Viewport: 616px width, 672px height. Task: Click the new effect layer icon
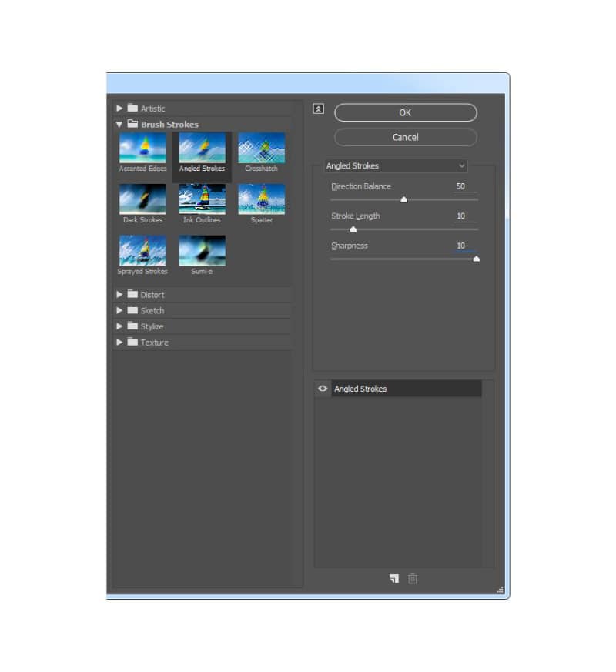394,579
